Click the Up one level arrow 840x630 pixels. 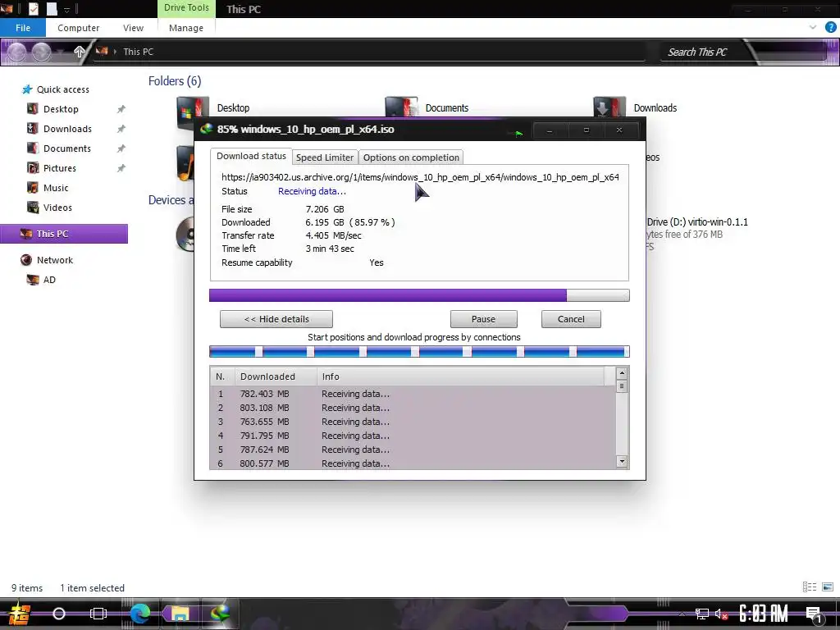point(80,52)
